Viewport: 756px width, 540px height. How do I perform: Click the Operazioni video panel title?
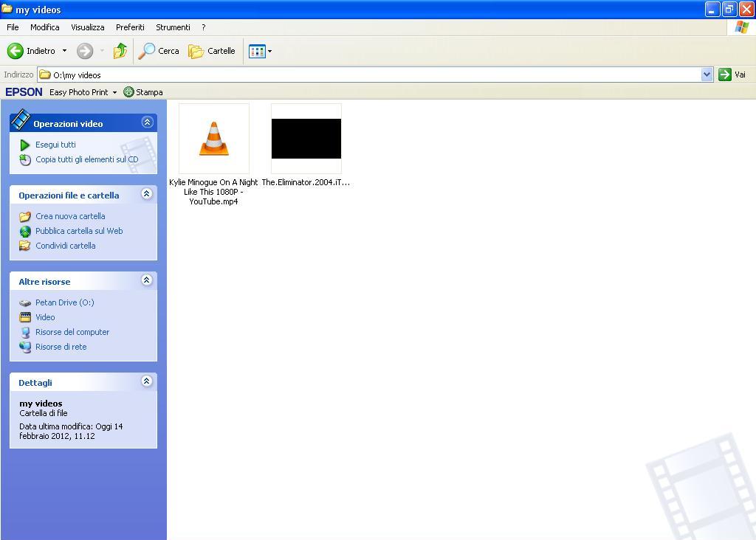tap(68, 124)
